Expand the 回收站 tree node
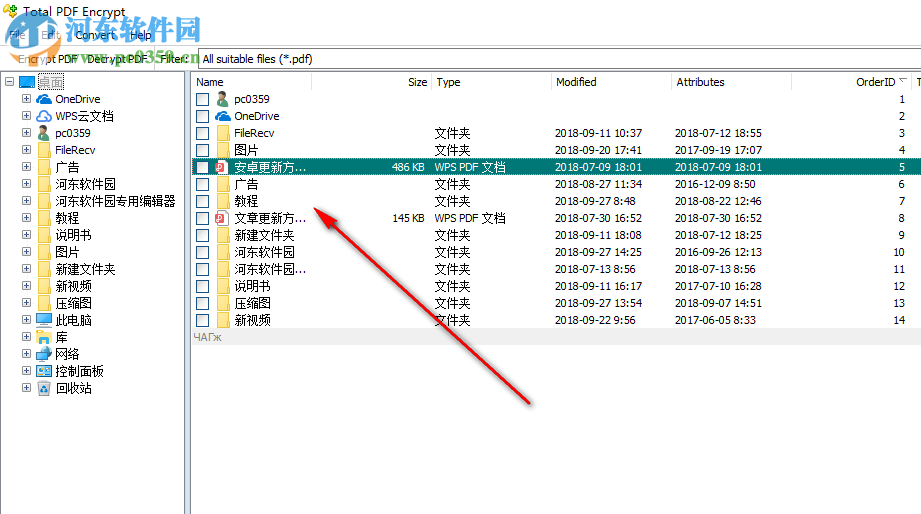The image size is (921, 514). pyautogui.click(x=26, y=388)
